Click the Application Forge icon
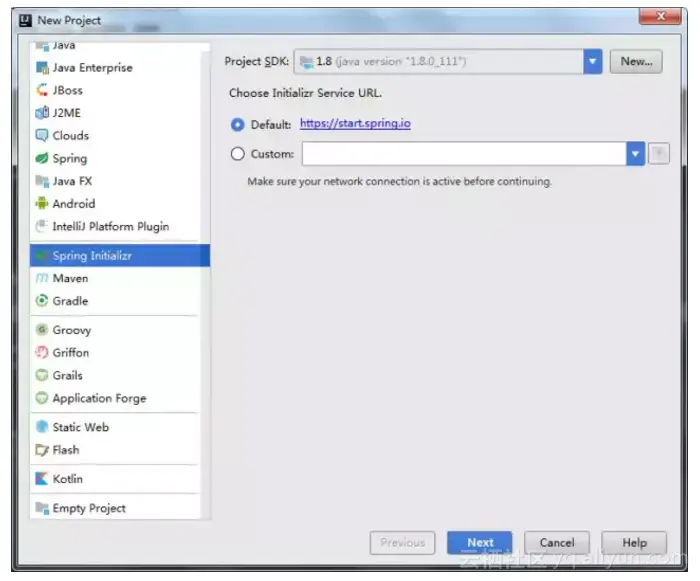The width and height of the screenshot is (700, 581). point(42,398)
